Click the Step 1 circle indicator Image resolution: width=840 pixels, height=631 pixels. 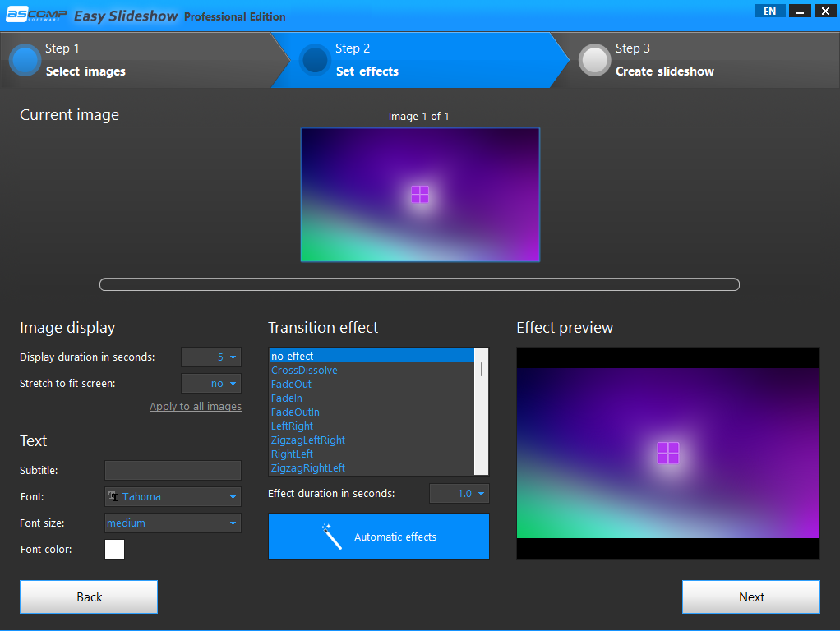click(x=25, y=60)
